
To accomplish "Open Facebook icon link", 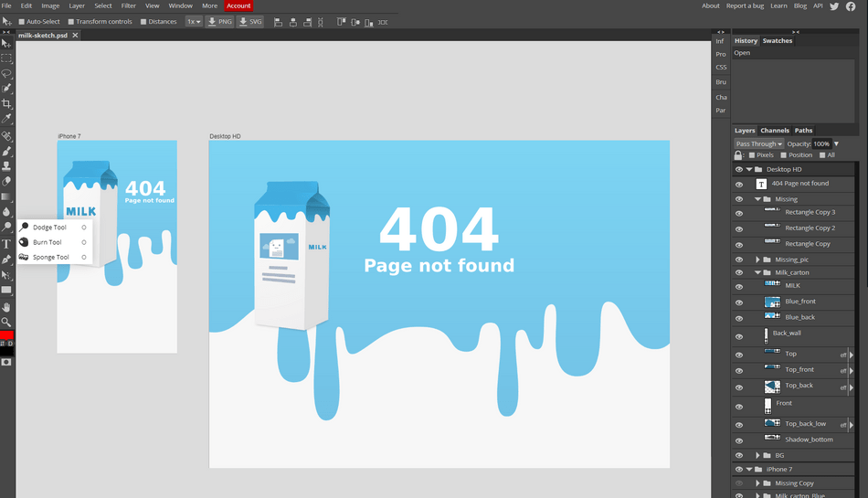I will point(851,6).
